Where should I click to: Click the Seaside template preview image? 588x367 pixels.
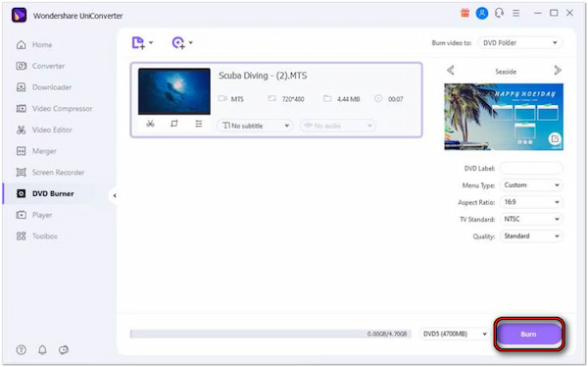504,117
